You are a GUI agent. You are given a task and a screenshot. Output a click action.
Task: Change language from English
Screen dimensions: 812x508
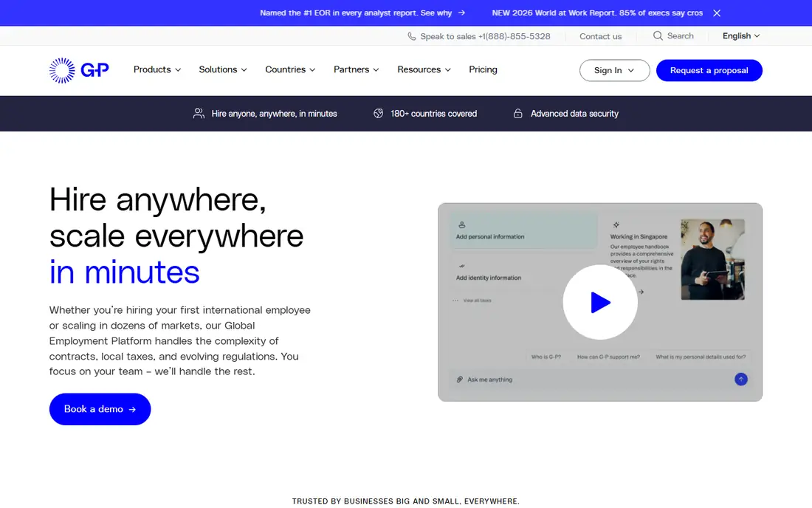pyautogui.click(x=741, y=35)
